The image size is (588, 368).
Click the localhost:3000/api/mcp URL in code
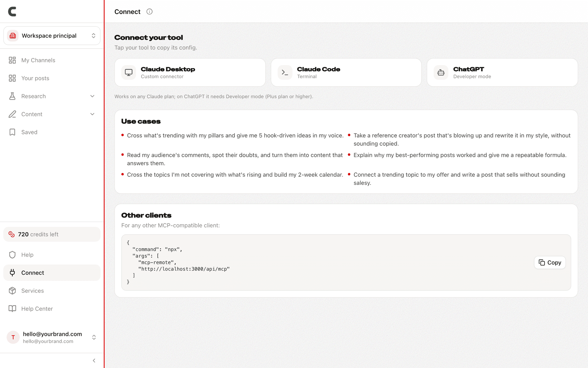(184, 269)
